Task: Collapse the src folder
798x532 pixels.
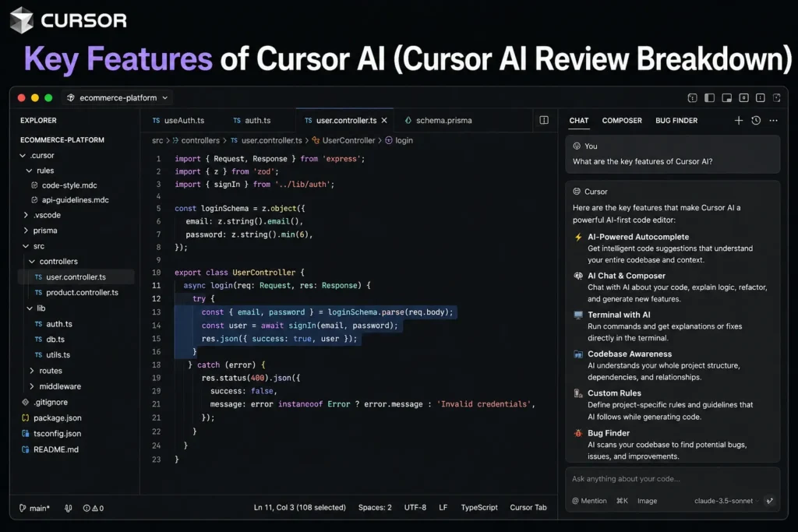Action: pyautogui.click(x=26, y=246)
